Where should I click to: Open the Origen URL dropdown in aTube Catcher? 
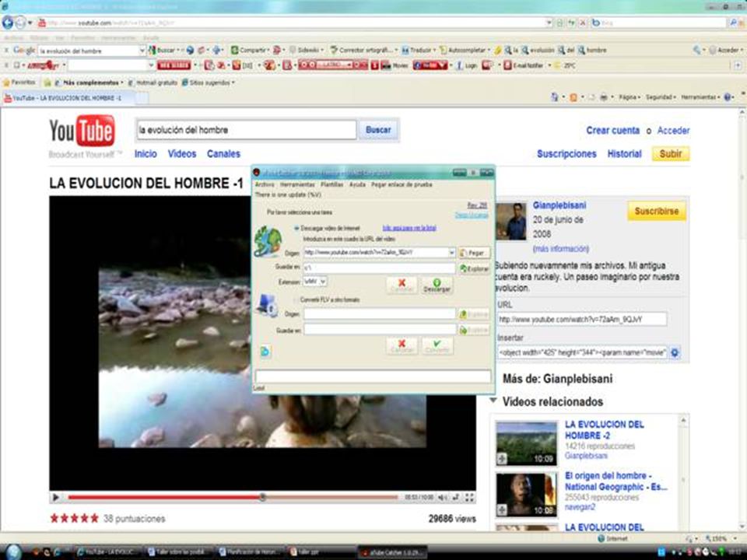tap(451, 252)
